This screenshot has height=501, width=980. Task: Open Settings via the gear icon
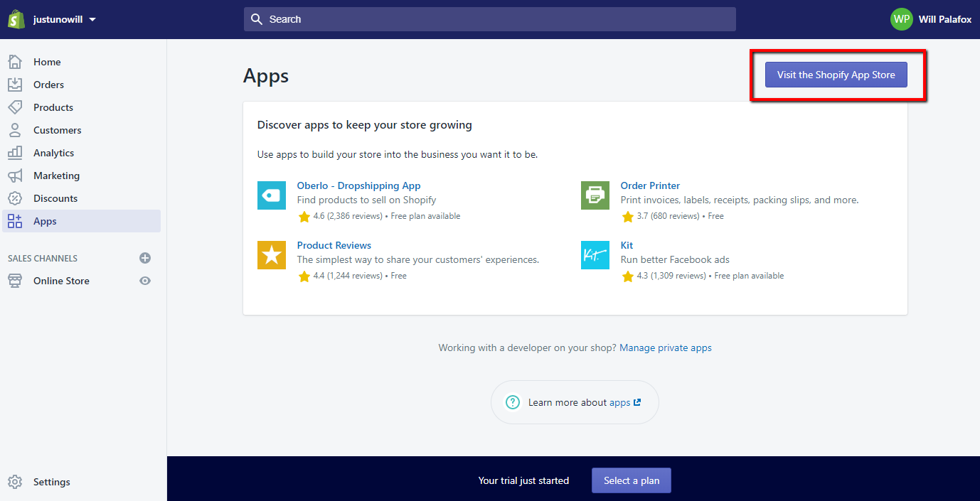click(x=16, y=482)
